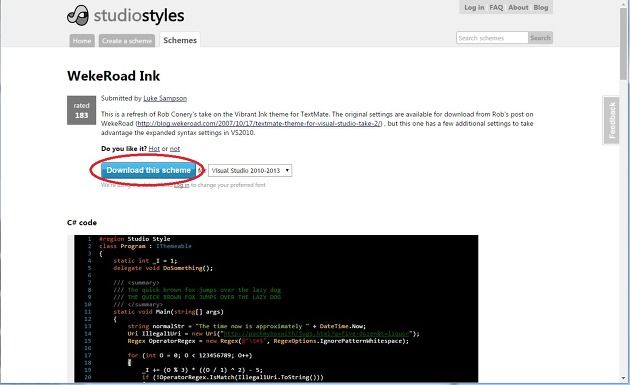Vote Hot for this scheme
Image resolution: width=630 pixels, height=385 pixels.
coord(154,149)
